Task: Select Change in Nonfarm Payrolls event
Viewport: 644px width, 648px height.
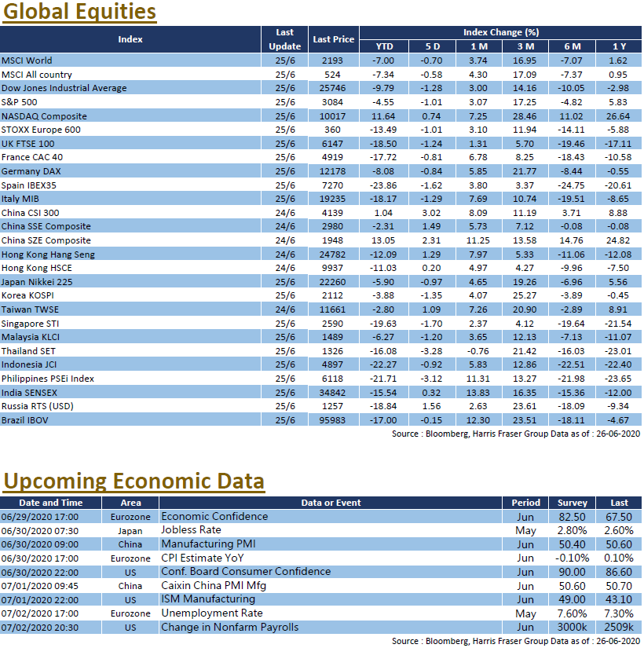Action: click(x=230, y=628)
